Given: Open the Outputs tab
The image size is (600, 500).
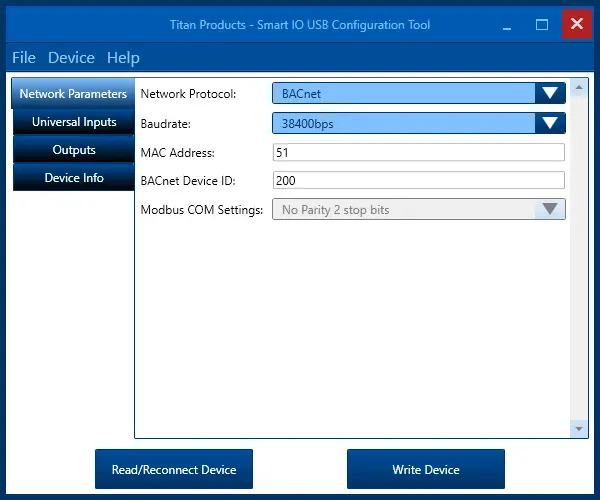Looking at the screenshot, I should click(73, 150).
